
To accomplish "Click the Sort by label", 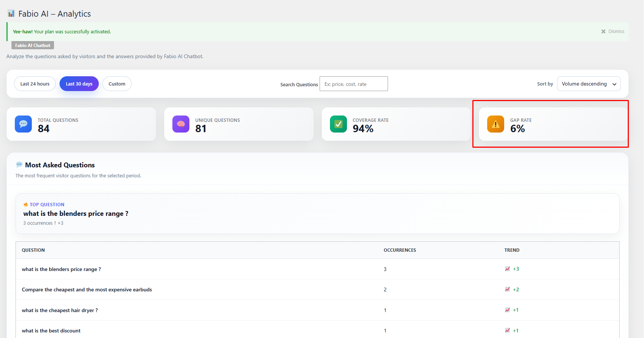I will pyautogui.click(x=545, y=84).
